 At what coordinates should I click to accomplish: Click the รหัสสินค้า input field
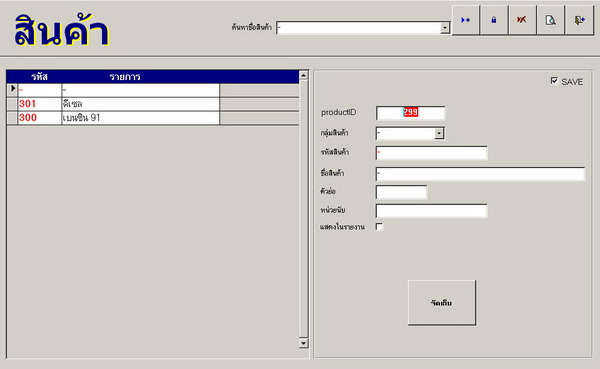click(x=431, y=153)
